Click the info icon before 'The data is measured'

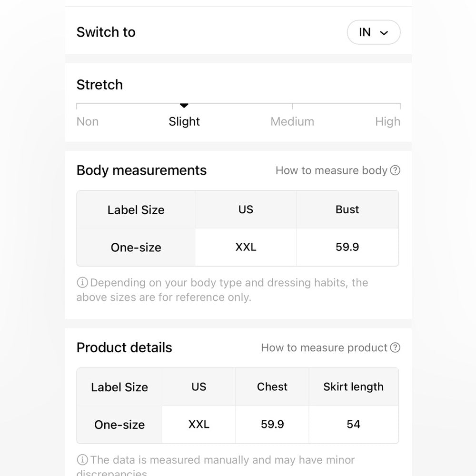pos(82,460)
